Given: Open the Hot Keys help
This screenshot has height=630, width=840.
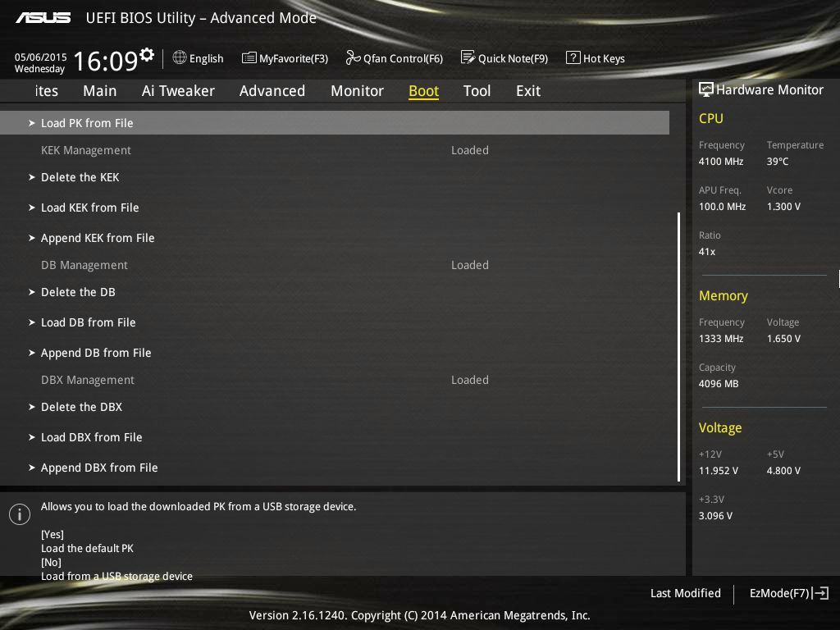Looking at the screenshot, I should coord(604,58).
